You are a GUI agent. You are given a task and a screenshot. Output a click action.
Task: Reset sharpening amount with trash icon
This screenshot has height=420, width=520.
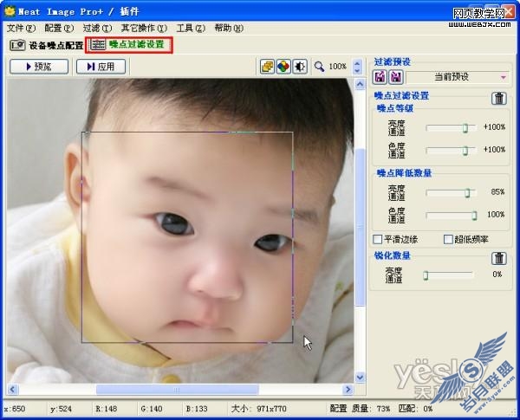(499, 258)
